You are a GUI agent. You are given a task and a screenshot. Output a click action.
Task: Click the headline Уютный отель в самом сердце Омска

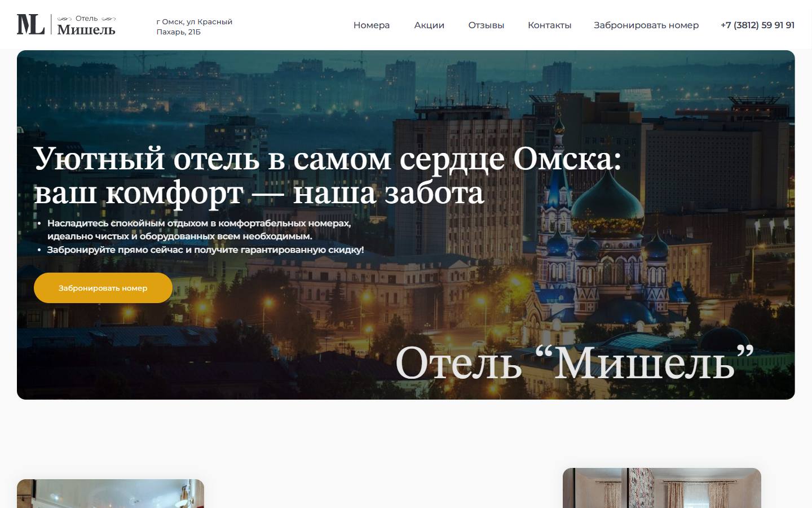pyautogui.click(x=327, y=175)
